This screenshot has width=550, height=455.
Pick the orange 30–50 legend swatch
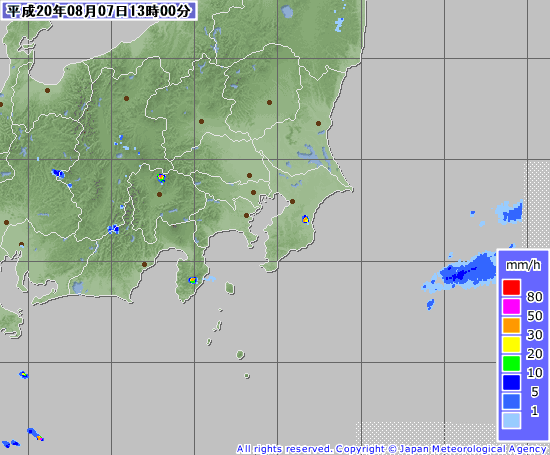511,325
